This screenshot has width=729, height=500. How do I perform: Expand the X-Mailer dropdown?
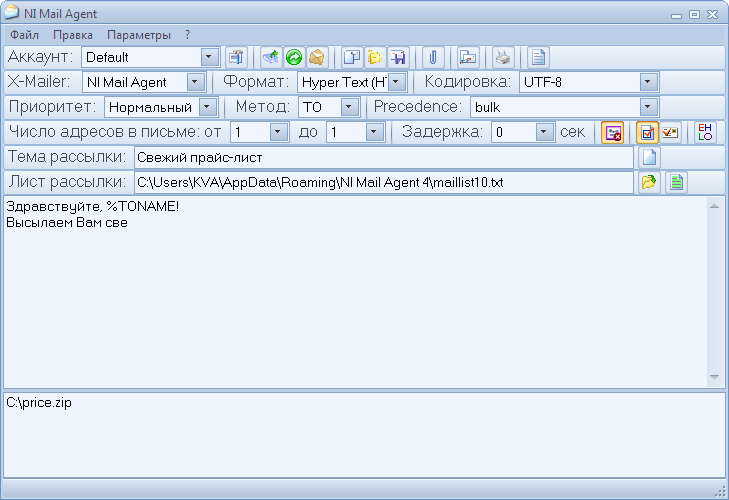[x=195, y=82]
